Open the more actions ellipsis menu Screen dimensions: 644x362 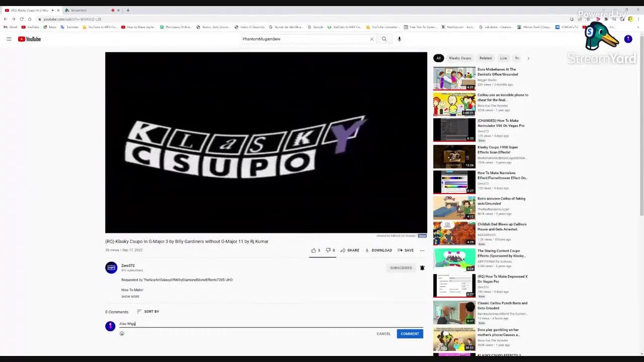pyautogui.click(x=422, y=250)
